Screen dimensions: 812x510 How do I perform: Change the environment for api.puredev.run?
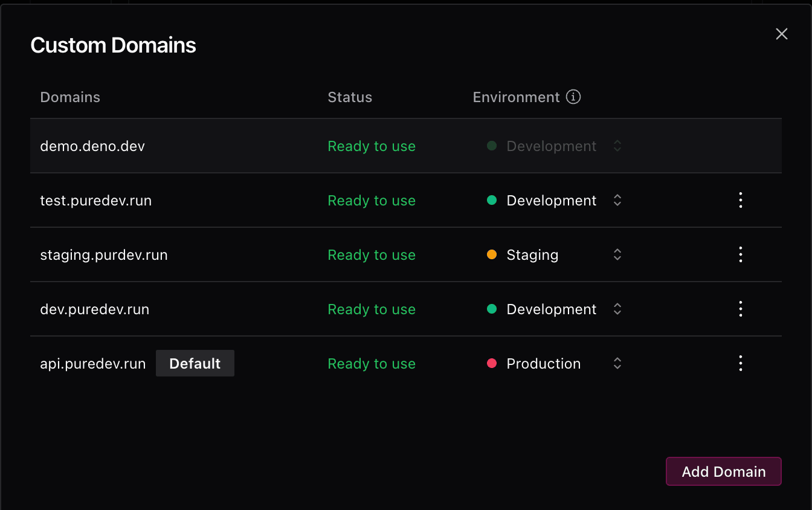coord(617,363)
